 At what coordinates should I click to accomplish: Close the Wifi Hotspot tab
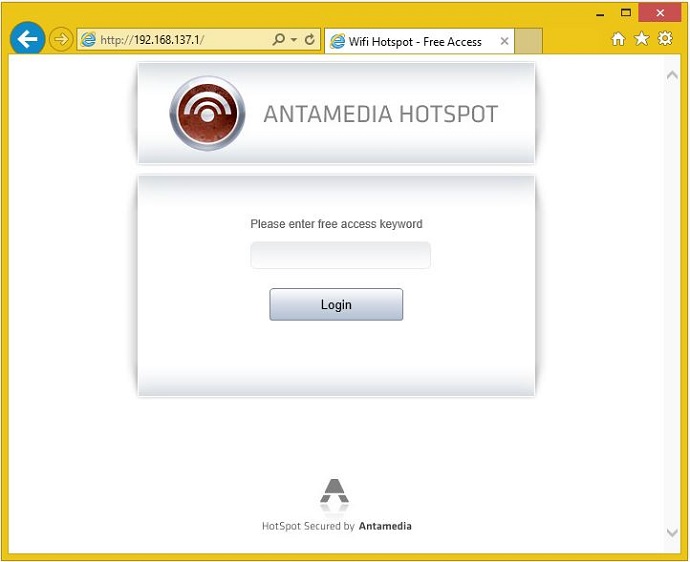[504, 41]
